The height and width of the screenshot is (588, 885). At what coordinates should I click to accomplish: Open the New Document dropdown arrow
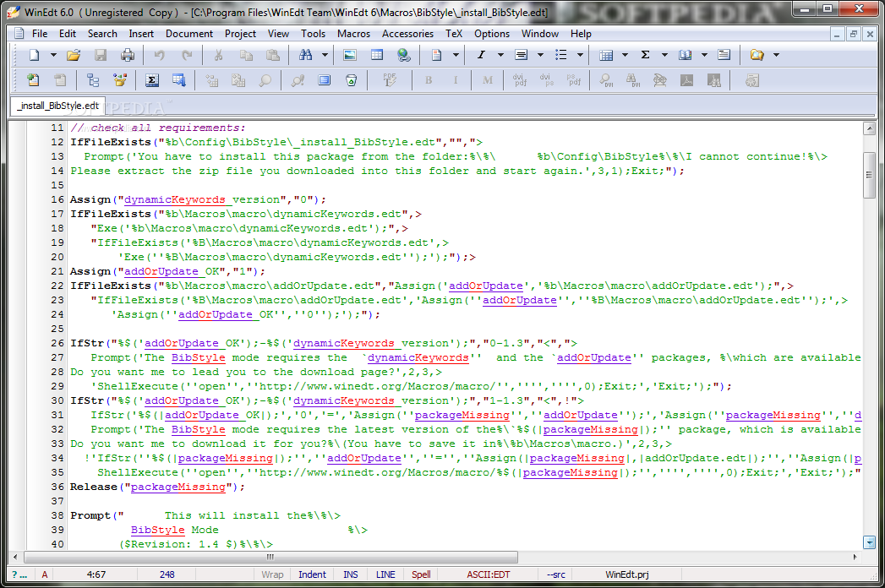(53, 55)
